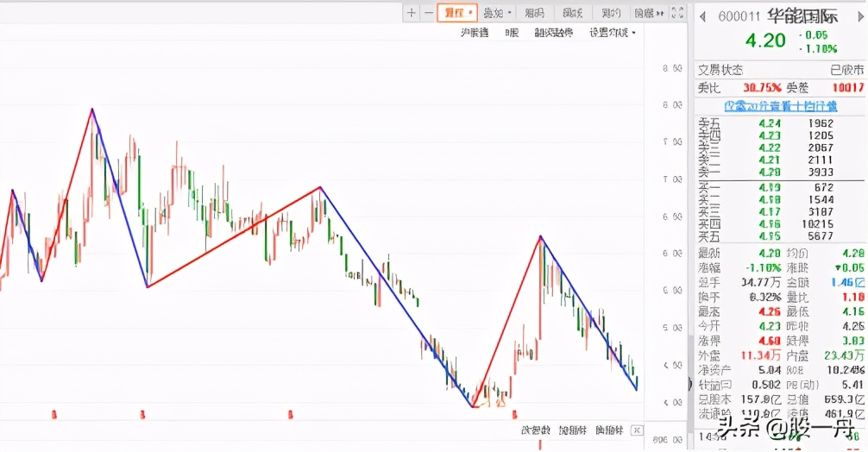Click the red value 10017
The height and width of the screenshot is (452, 868).
tap(847, 87)
